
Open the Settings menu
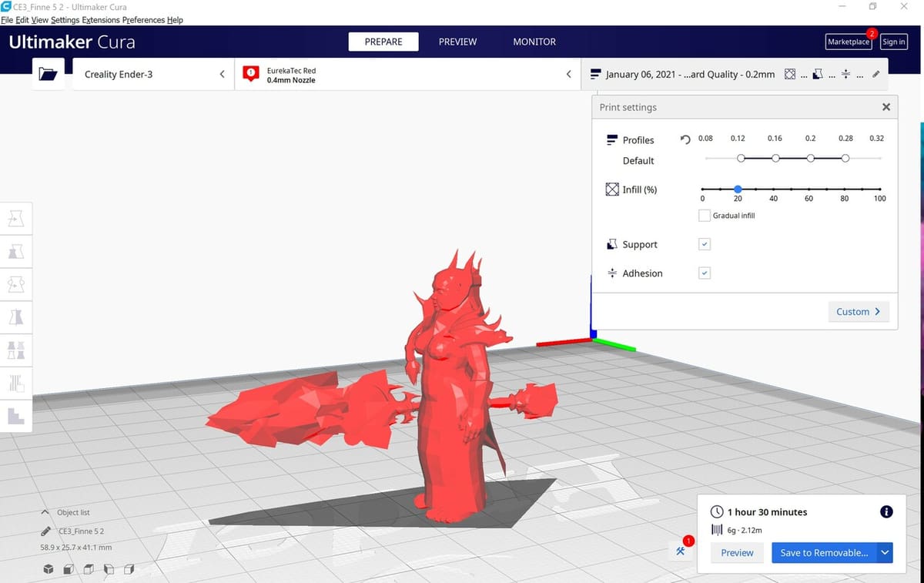point(65,20)
